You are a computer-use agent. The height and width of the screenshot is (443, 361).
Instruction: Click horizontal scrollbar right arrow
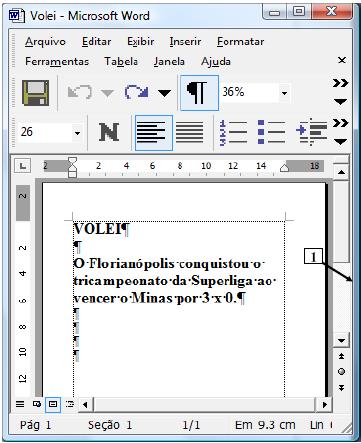coord(325,405)
